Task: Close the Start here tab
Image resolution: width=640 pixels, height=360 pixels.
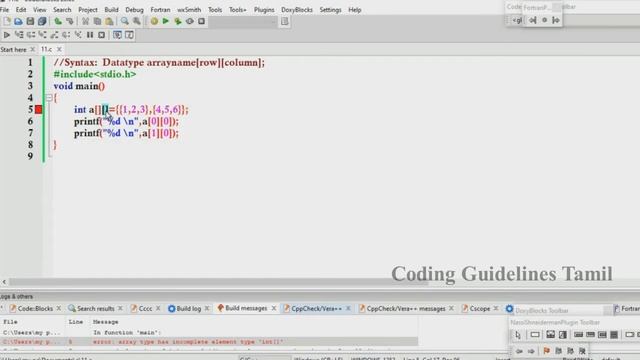Action: tap(33, 50)
